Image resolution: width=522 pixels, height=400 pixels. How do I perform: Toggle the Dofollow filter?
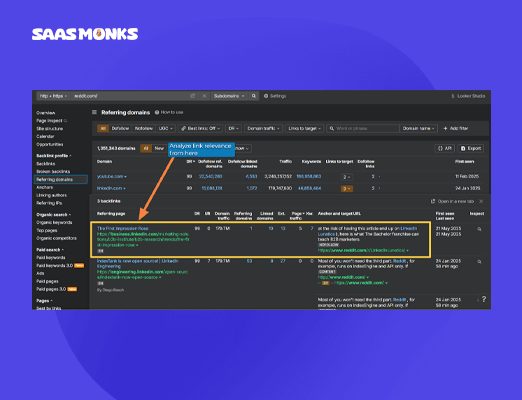pyautogui.click(x=120, y=128)
